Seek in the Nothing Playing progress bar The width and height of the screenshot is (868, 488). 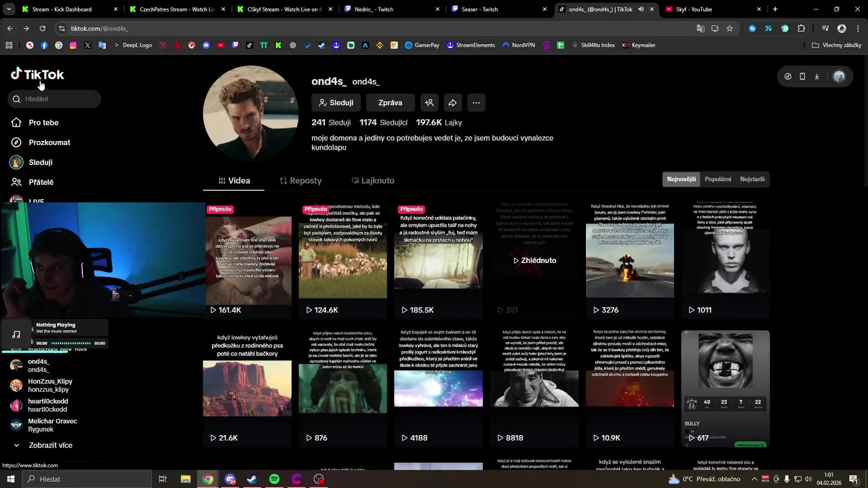tap(71, 344)
